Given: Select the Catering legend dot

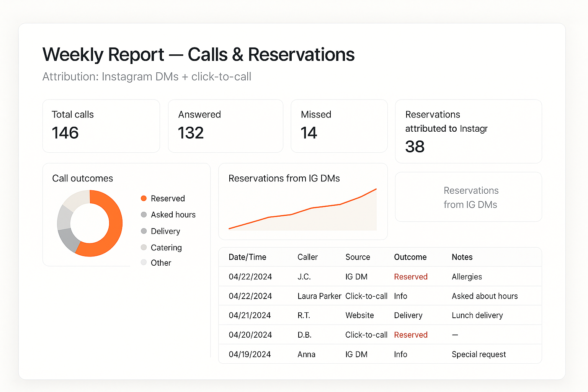Looking at the screenshot, I should [144, 247].
